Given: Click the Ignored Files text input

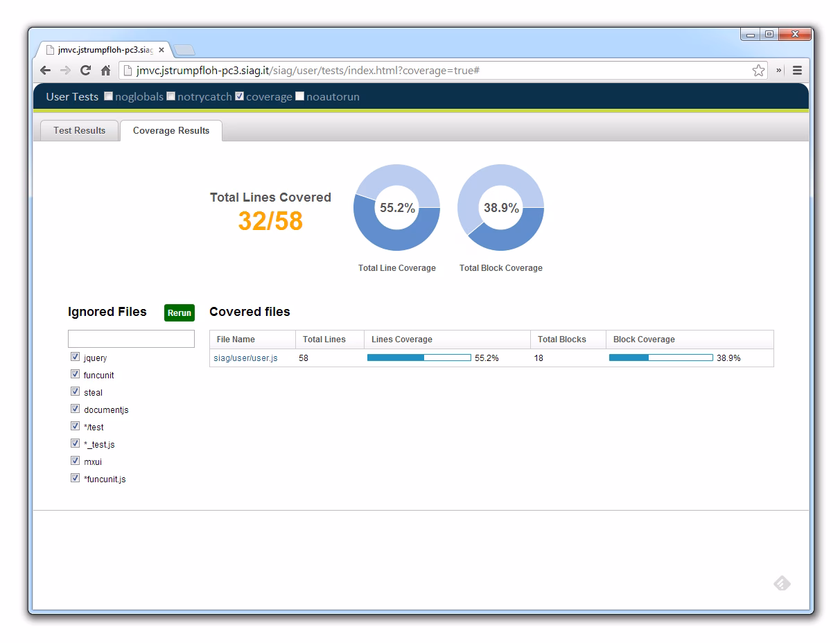Looking at the screenshot, I should pyautogui.click(x=131, y=339).
